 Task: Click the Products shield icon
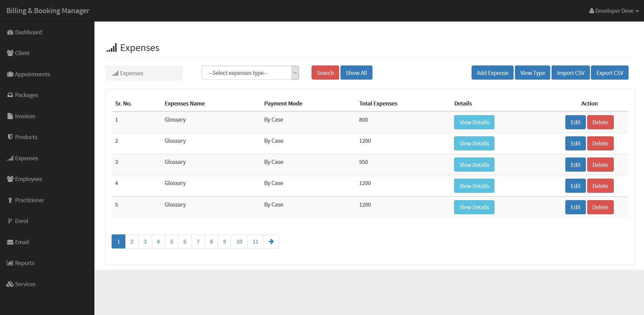[x=10, y=137]
